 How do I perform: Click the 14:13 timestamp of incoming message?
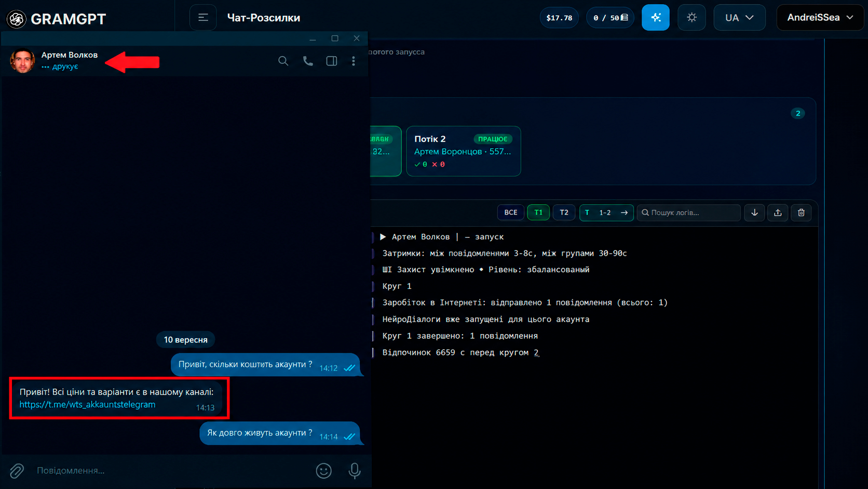tap(206, 408)
